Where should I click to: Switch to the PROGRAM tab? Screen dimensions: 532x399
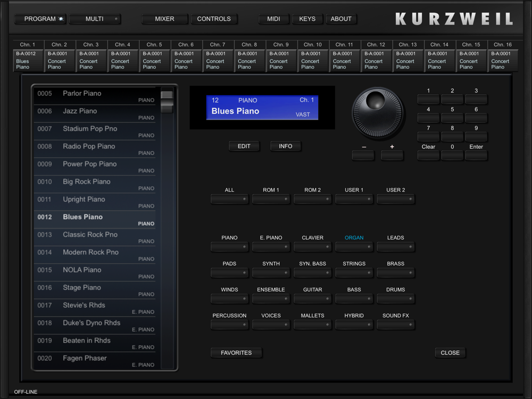[40, 19]
